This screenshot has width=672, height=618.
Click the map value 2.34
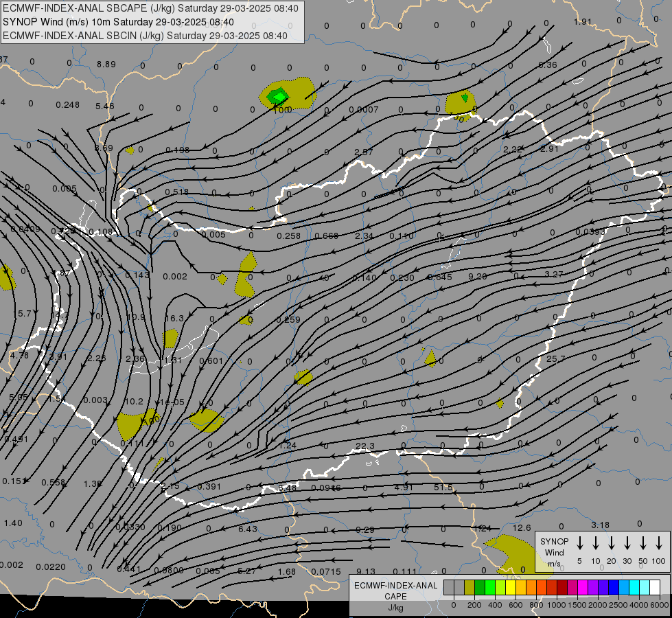pos(364,236)
